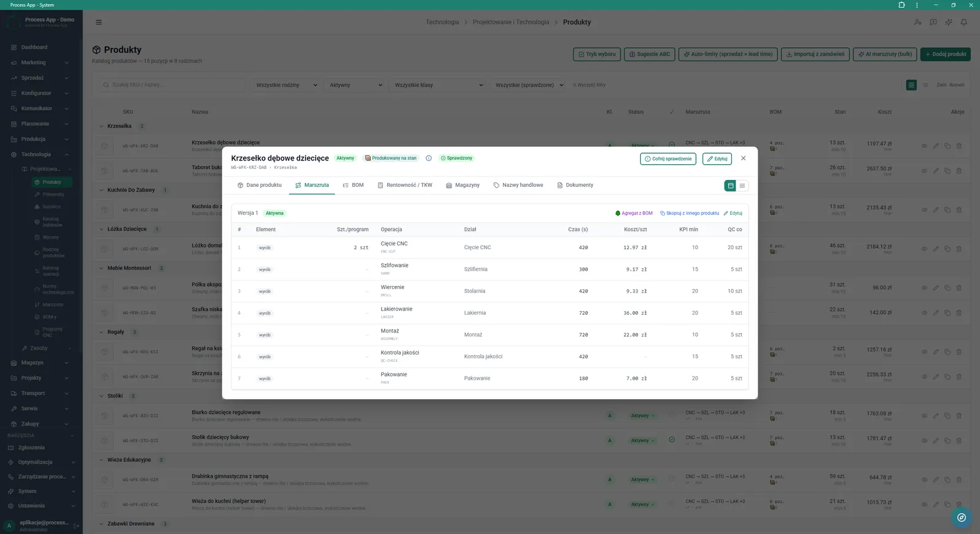980x534 pixels.
Task: Switch product catalog to grid view
Action: (911, 85)
